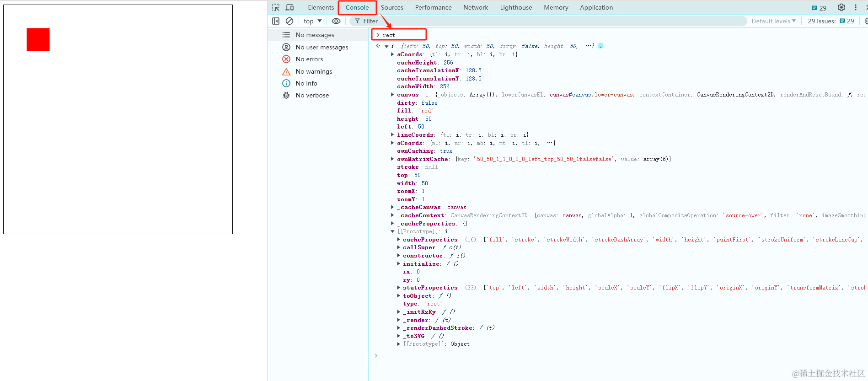
Task: Switch to the Elements tab
Action: click(x=321, y=7)
